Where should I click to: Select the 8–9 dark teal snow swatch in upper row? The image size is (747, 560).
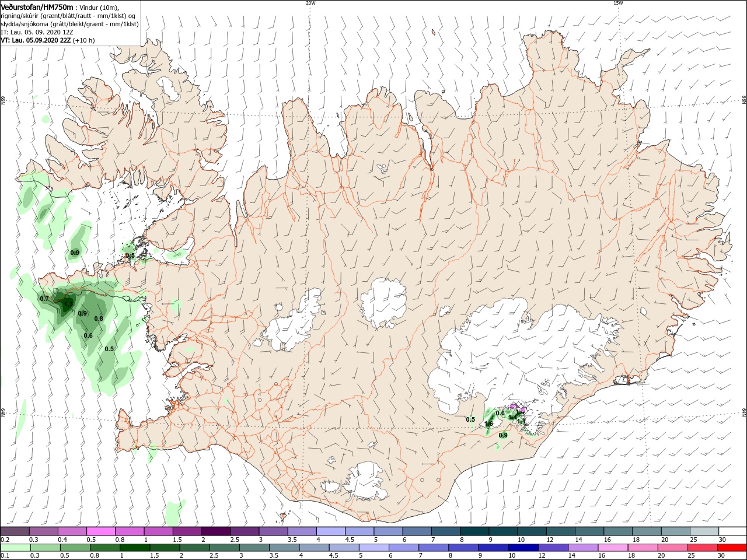pyautogui.click(x=474, y=531)
